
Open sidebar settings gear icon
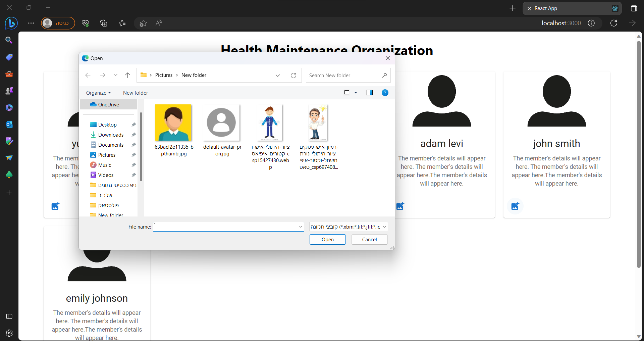tap(9, 333)
